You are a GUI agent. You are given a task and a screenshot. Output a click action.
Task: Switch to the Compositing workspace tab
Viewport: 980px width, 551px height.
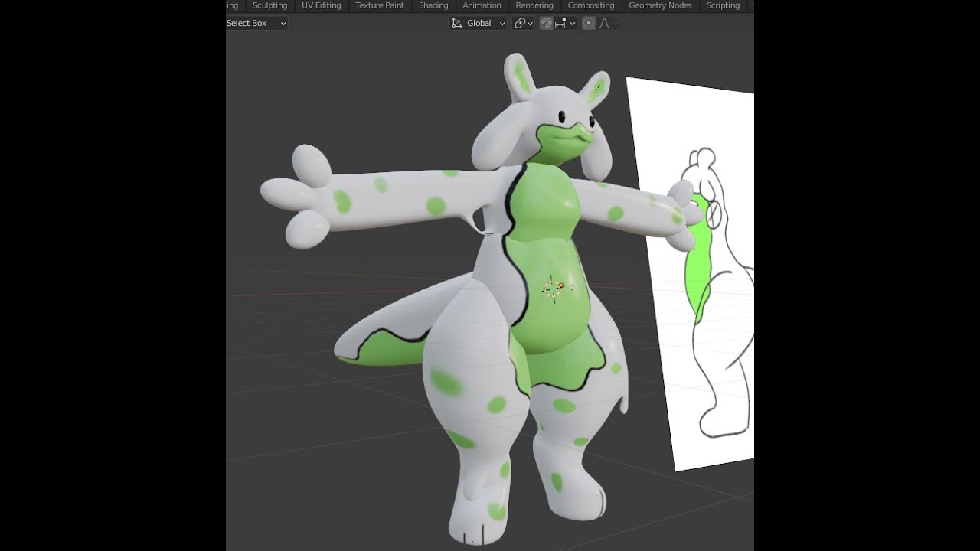[591, 5]
